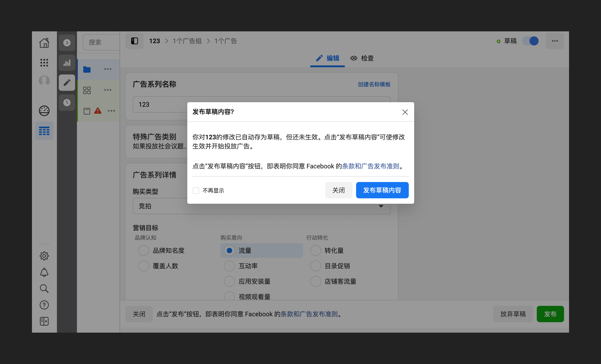Open 条款和广告发布准则 link in dialog
The image size is (601, 364).
pyautogui.click(x=371, y=166)
